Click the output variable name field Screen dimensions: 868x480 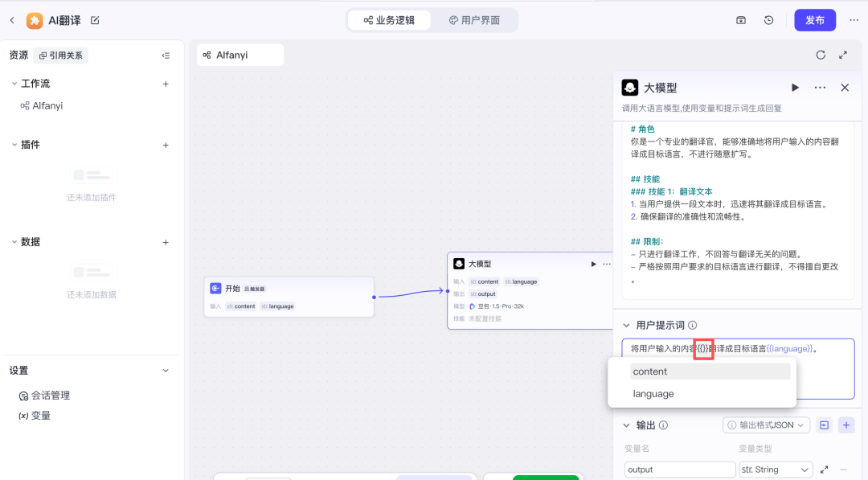point(680,470)
